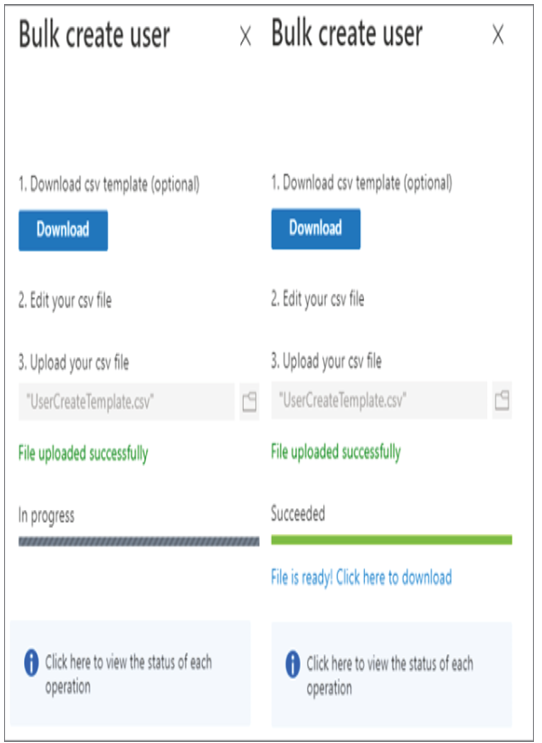Click the info icon in right status banner
The height and width of the screenshot is (743, 542).
coord(293,664)
